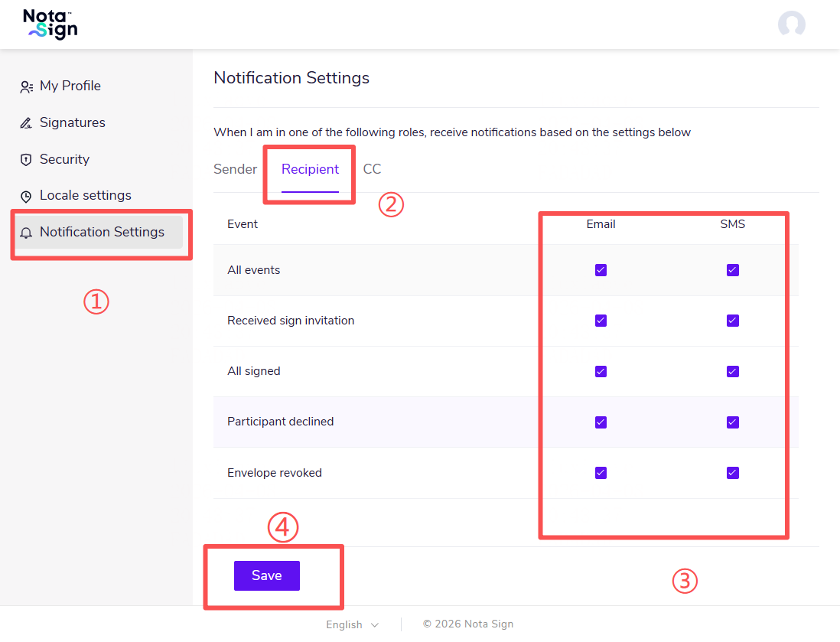Toggle SMS checkbox for All signed
Viewport: 840px width, 642px height.
733,371
